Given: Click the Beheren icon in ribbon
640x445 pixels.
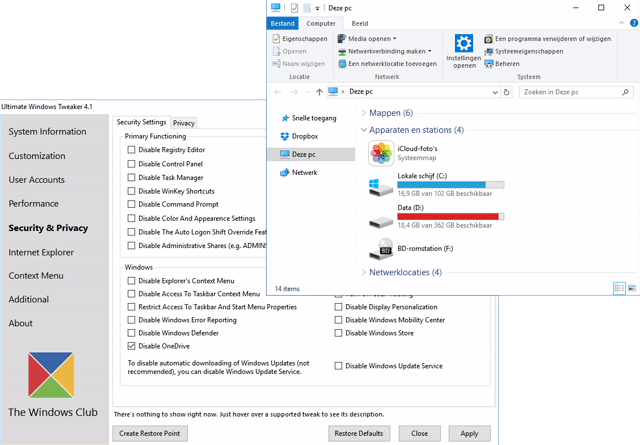Looking at the screenshot, I should (x=489, y=64).
